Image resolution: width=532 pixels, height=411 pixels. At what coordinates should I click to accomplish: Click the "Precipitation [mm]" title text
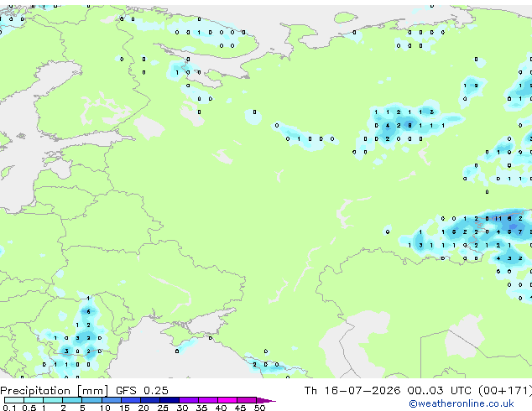(x=54, y=391)
